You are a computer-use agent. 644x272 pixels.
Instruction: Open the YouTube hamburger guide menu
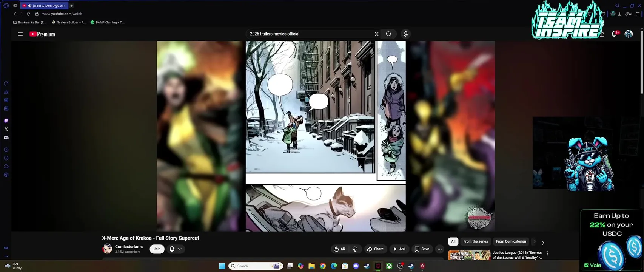click(20, 34)
